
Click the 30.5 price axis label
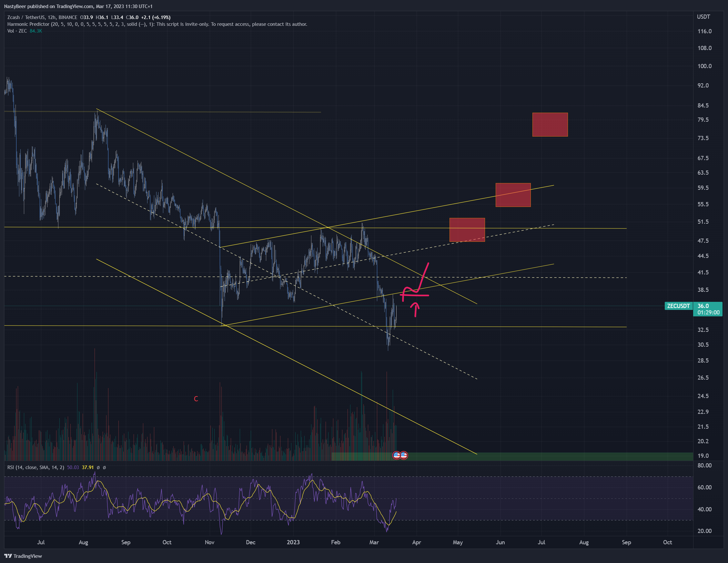click(x=703, y=345)
